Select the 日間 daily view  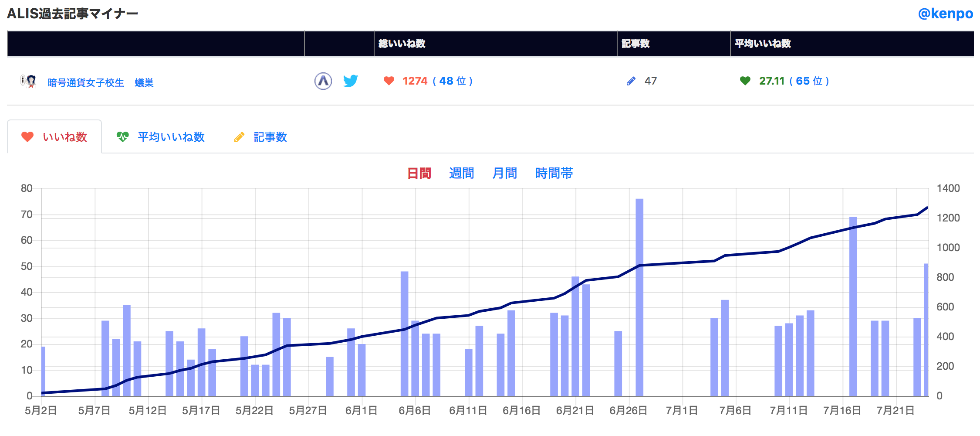[419, 173]
